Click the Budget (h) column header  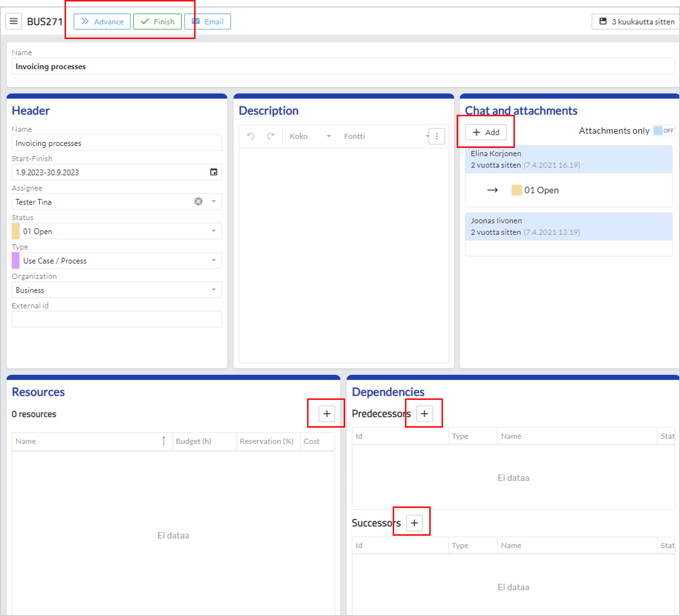click(204, 441)
